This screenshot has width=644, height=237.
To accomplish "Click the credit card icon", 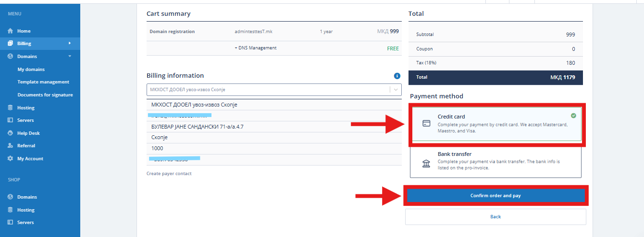I will click(426, 123).
